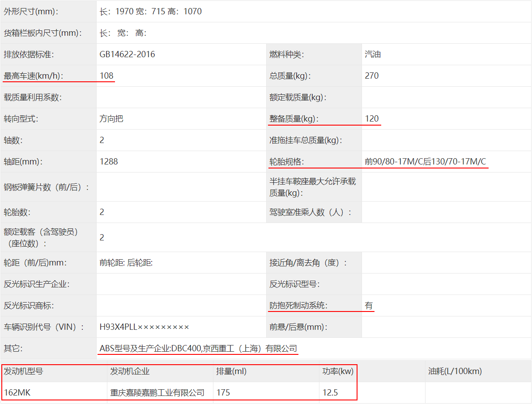Click the 其它 label

tap(13, 349)
